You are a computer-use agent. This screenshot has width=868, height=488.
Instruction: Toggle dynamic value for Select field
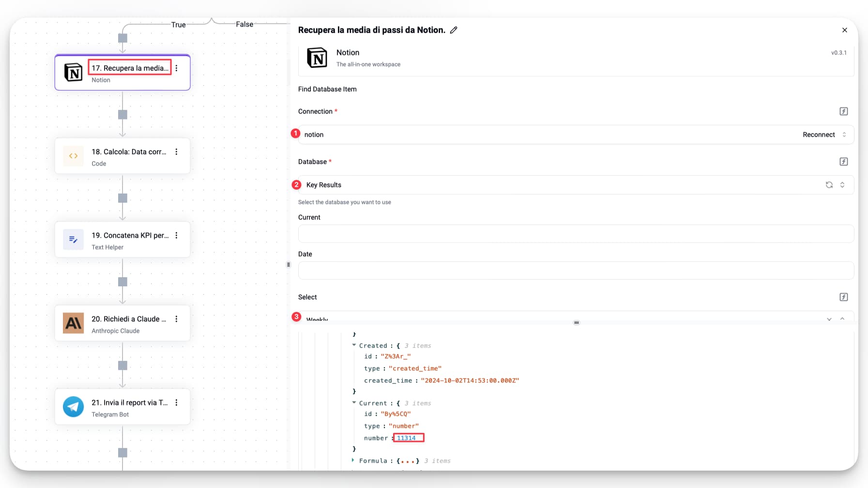point(844,297)
